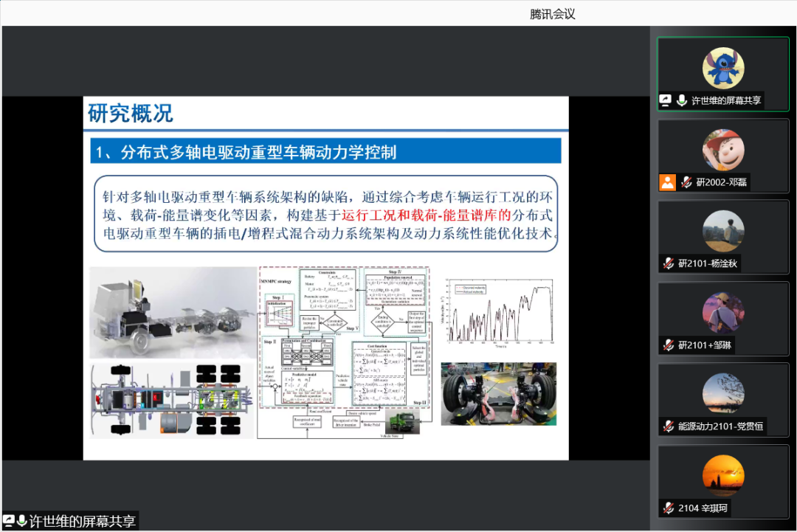
Task: Click the green microphone icon on 许世维's tile
Action: (681, 100)
